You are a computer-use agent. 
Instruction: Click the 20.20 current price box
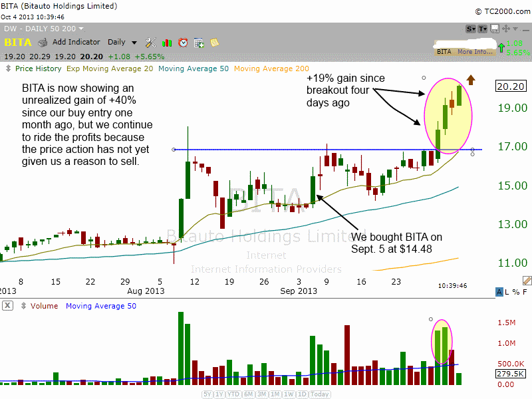511,86
